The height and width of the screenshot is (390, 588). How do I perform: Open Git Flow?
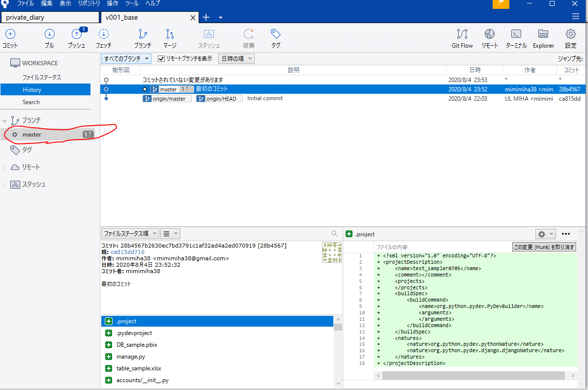tap(462, 38)
